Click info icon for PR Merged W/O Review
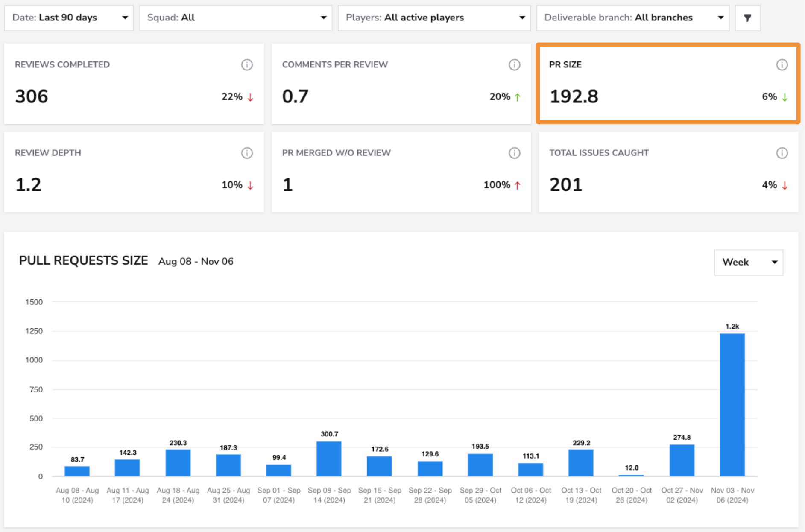The width and height of the screenshot is (805, 532). pyautogui.click(x=514, y=153)
